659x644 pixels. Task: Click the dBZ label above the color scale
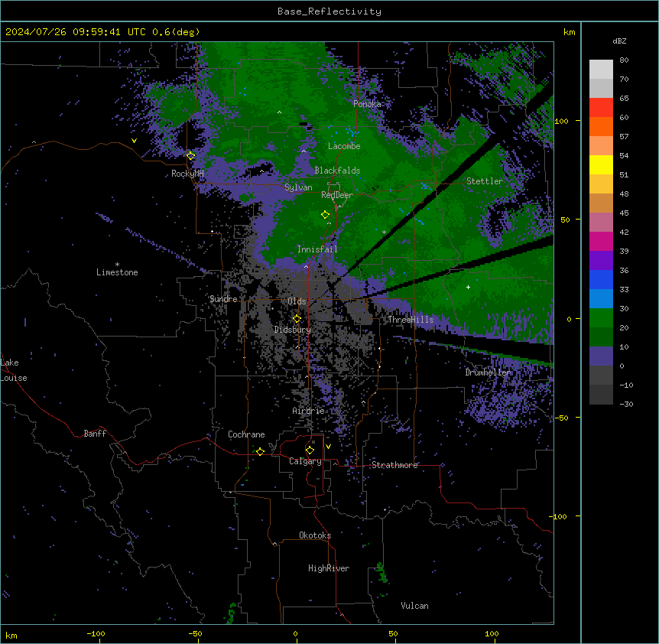click(x=619, y=41)
